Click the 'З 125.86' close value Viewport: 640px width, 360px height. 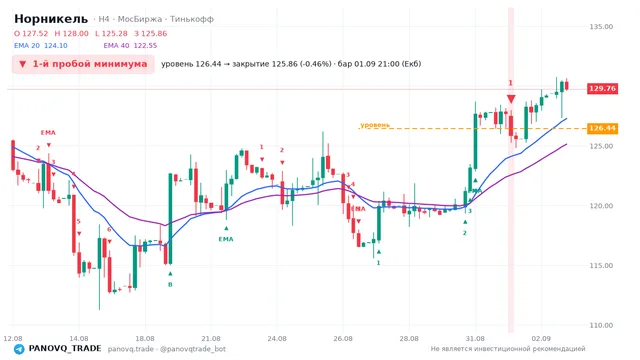click(151, 33)
